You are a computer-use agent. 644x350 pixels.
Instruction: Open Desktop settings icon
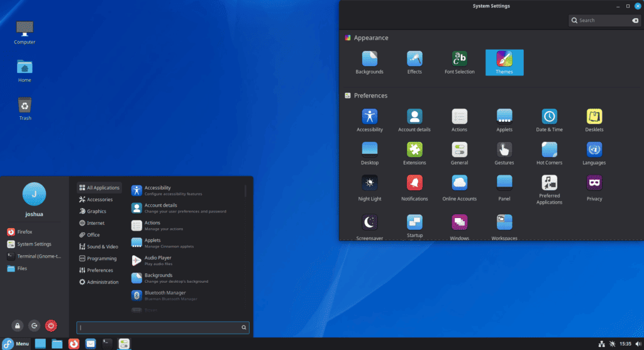click(370, 153)
